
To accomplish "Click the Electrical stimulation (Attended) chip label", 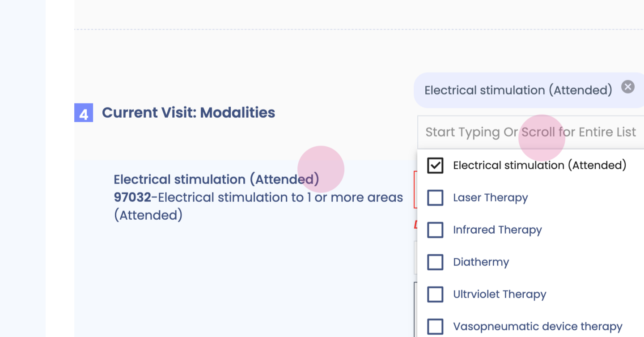I will (x=518, y=90).
